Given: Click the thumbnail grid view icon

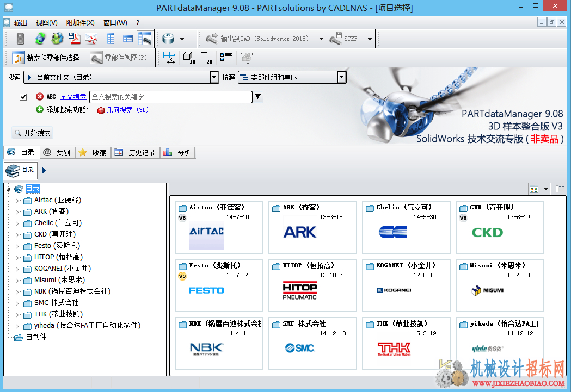Looking at the screenshot, I should pos(534,189).
